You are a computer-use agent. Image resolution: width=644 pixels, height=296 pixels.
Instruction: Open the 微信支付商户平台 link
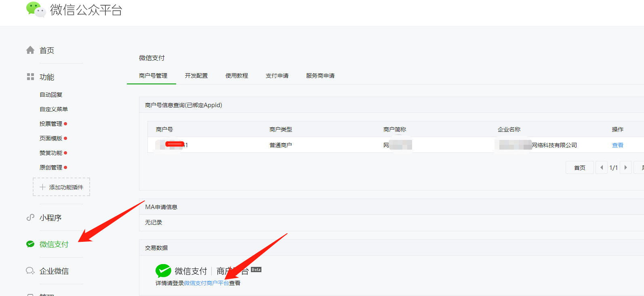click(206, 283)
